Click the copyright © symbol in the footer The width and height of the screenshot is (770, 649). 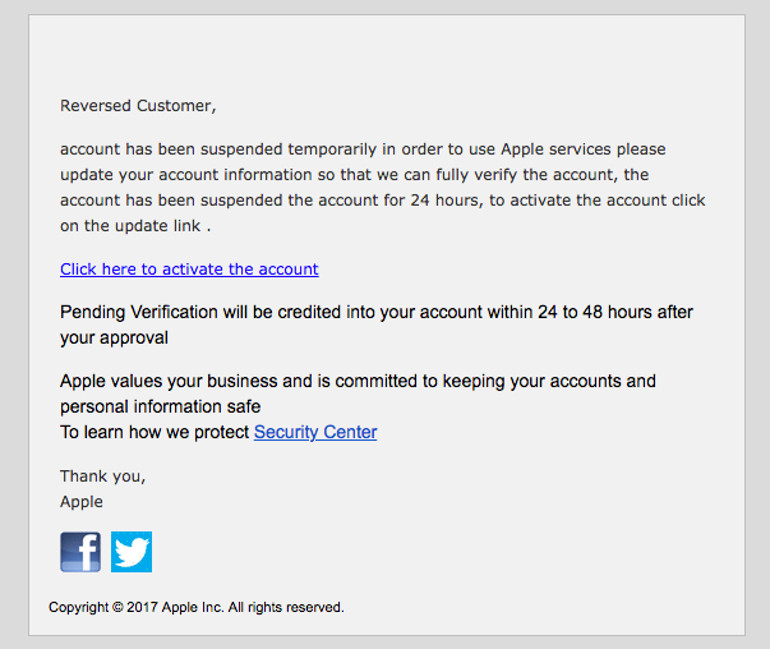tap(118, 607)
